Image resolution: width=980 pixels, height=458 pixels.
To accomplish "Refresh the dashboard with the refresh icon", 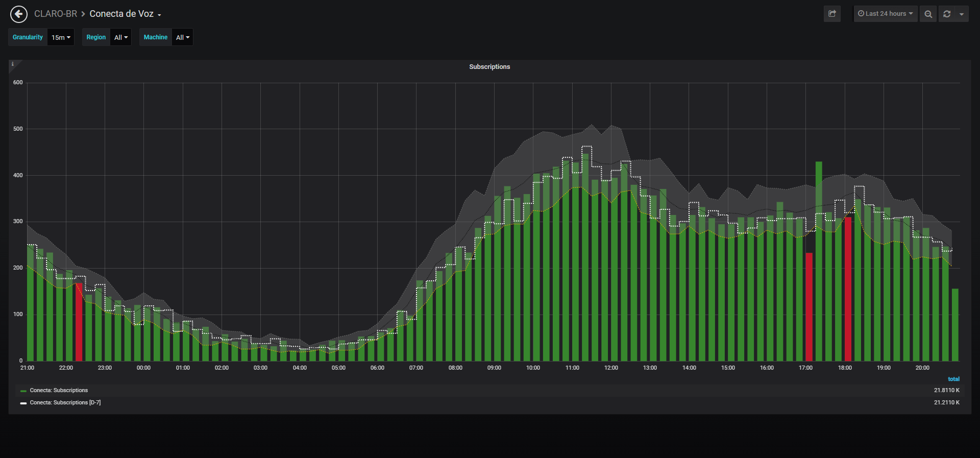I will pyautogui.click(x=947, y=14).
